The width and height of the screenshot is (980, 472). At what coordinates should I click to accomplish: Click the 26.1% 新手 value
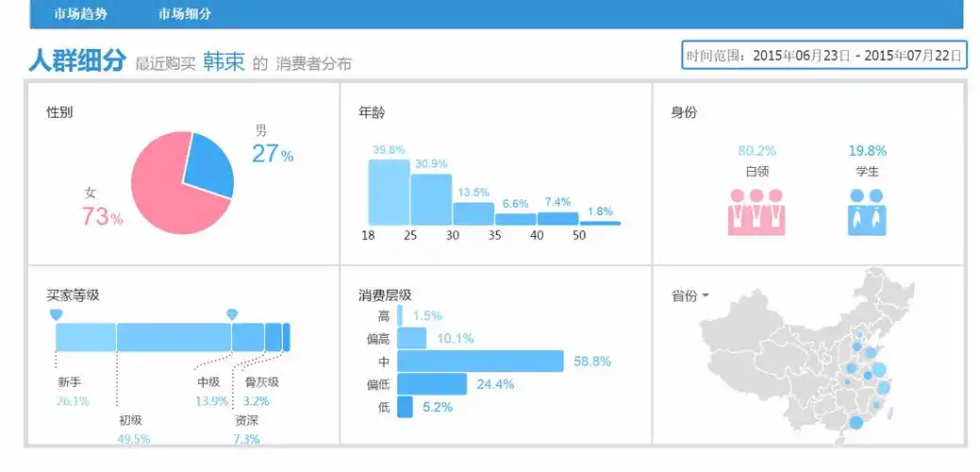pos(73,401)
